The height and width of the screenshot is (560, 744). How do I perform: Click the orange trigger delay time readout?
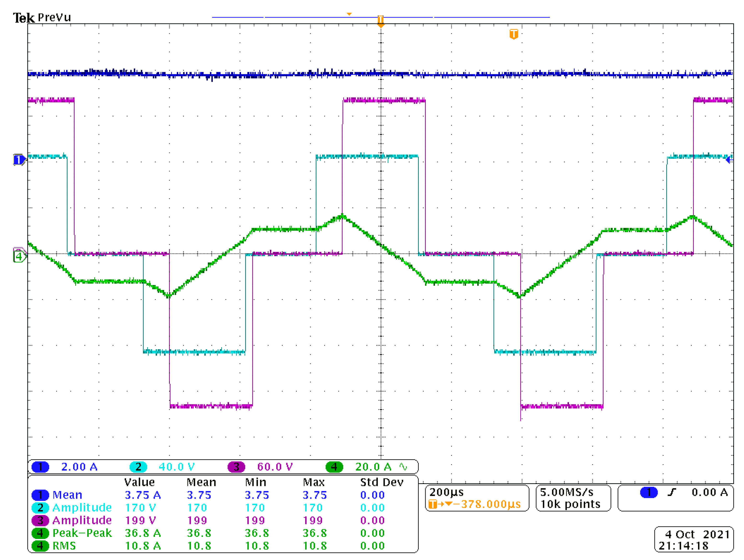(x=490, y=504)
